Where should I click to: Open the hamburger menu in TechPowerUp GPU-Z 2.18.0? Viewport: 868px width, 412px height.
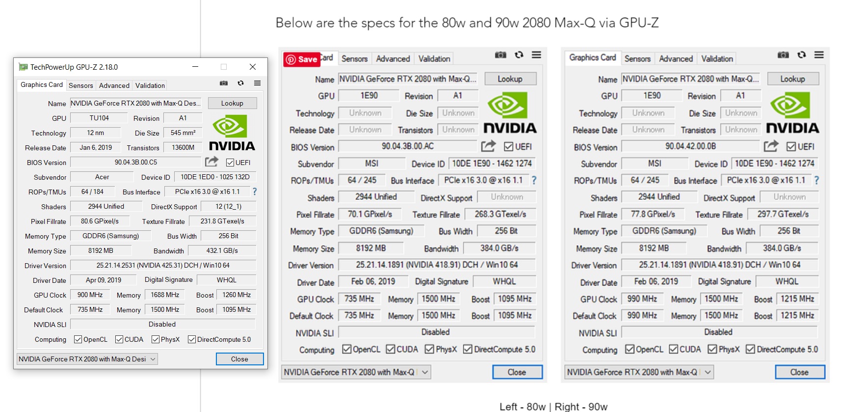[257, 83]
